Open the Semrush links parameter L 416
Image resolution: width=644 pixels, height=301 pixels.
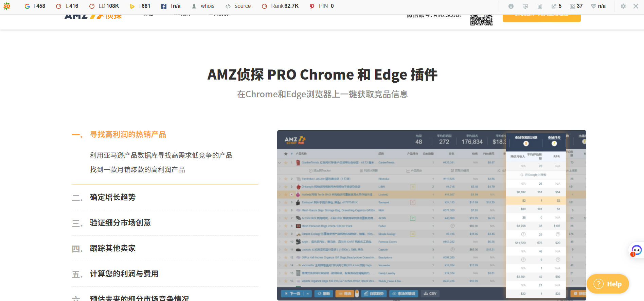click(x=67, y=6)
